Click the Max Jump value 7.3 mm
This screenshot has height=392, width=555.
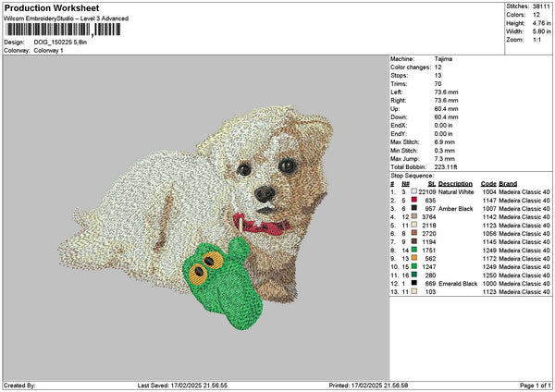coord(445,158)
